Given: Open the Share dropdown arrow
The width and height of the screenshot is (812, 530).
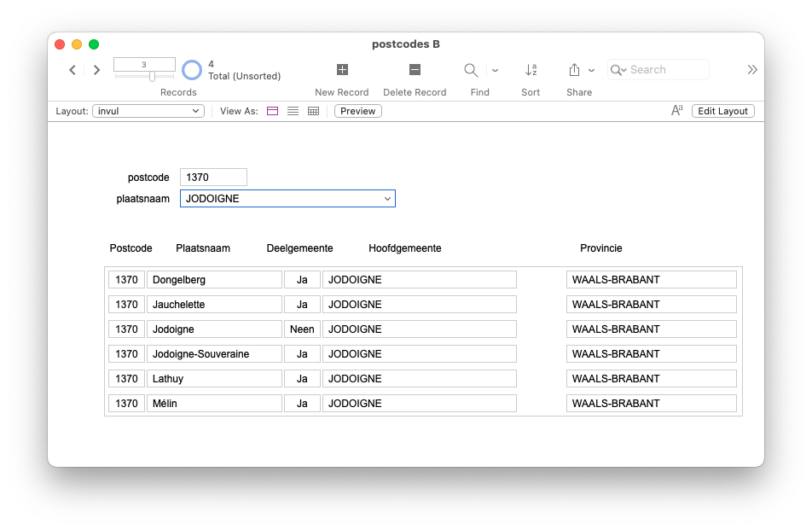Looking at the screenshot, I should 591,70.
